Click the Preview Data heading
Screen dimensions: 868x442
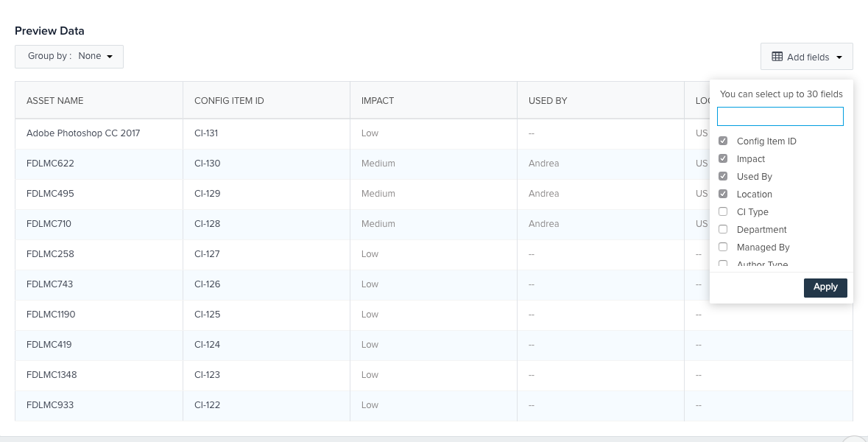point(50,31)
